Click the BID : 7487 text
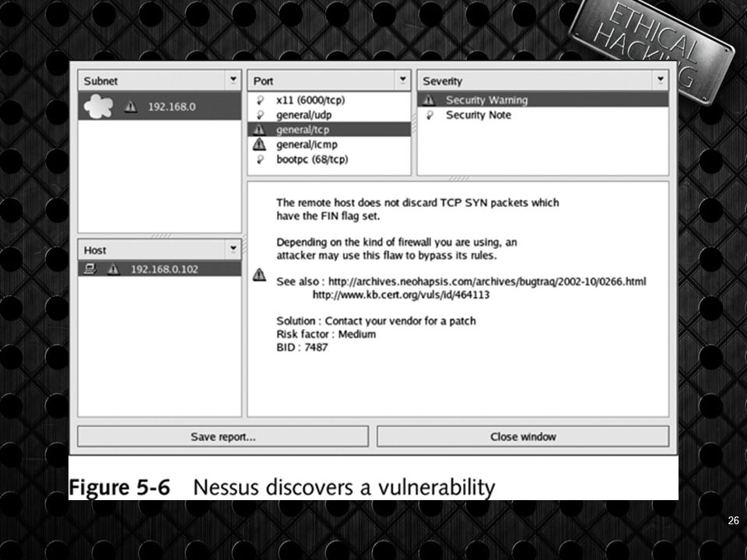 tap(302, 347)
